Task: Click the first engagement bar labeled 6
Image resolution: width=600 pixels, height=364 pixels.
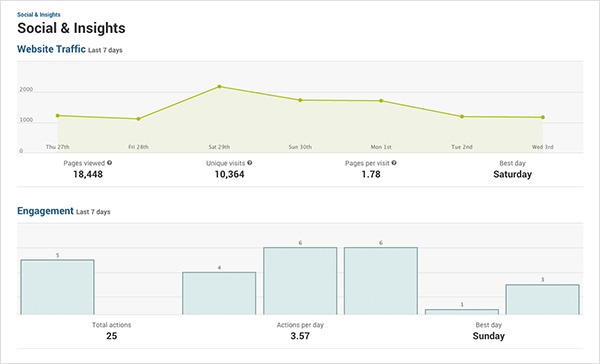Action: [300, 281]
